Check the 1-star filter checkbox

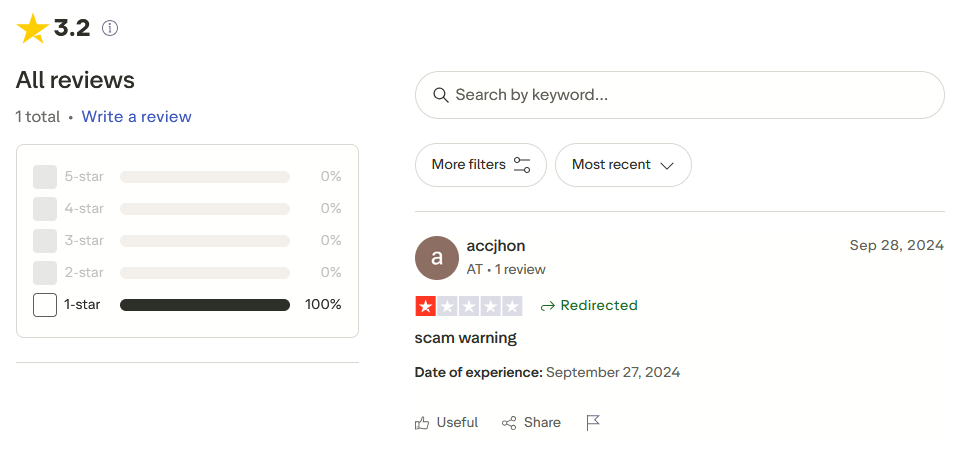tap(45, 305)
